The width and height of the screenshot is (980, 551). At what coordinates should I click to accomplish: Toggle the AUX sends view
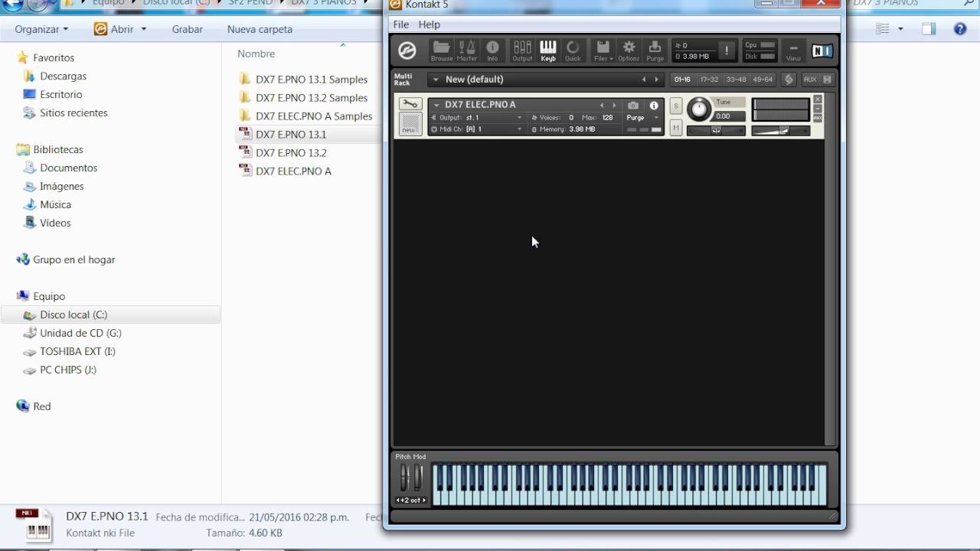point(810,80)
